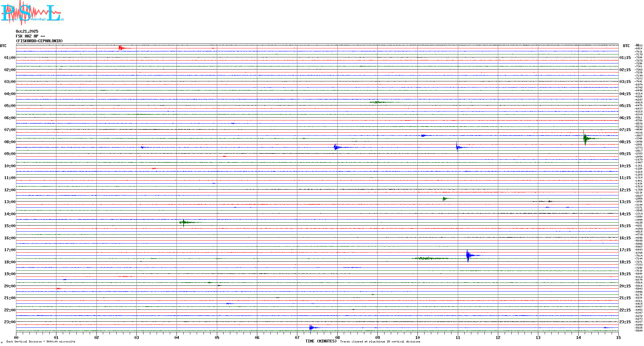
Task: Click the small green event near minute 10.6
Action: [444, 199]
